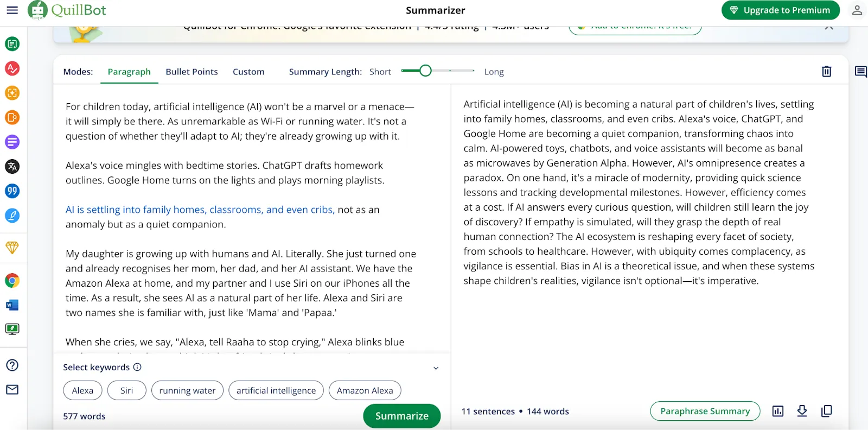Switch to Bullet Points mode tab
The width and height of the screenshot is (868, 430).
point(192,72)
